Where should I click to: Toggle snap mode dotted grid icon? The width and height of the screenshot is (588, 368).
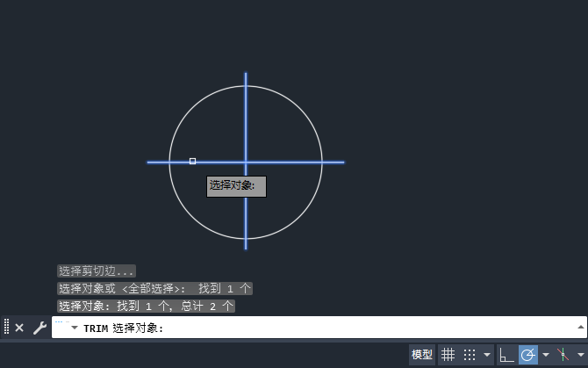[470, 355]
